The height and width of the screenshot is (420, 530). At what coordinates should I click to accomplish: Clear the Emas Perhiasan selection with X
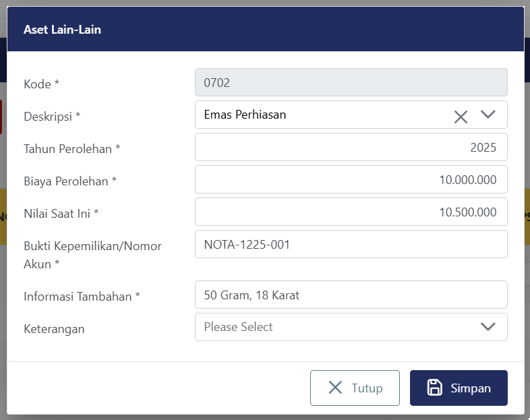click(461, 117)
